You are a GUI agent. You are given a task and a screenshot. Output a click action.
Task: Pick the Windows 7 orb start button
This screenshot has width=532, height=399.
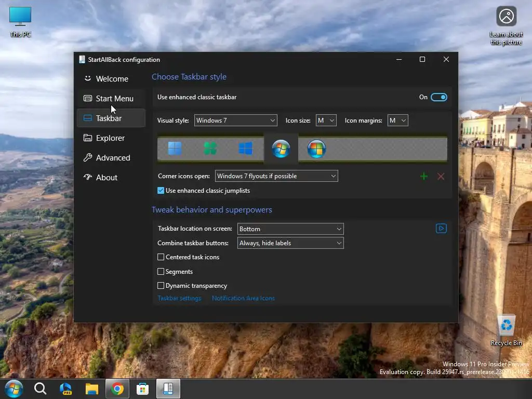coord(281,149)
